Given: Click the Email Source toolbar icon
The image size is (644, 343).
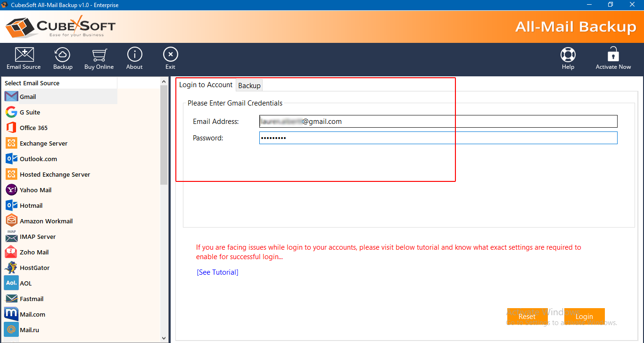Looking at the screenshot, I should pos(24,55).
